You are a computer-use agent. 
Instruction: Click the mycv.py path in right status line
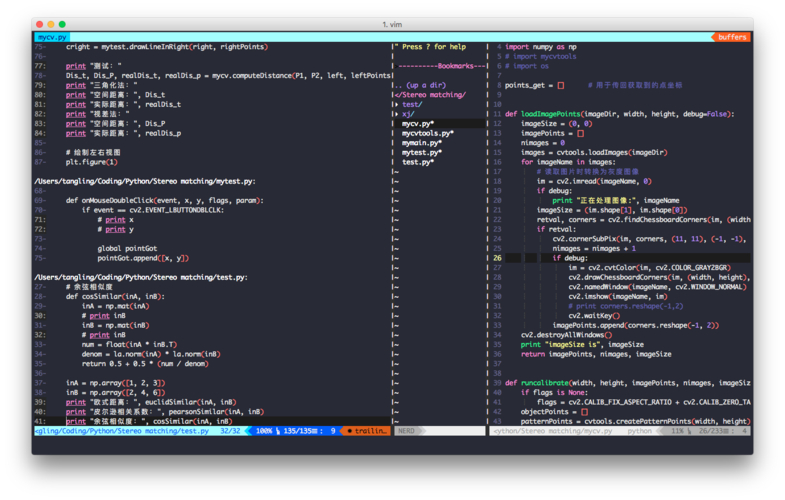pos(553,431)
